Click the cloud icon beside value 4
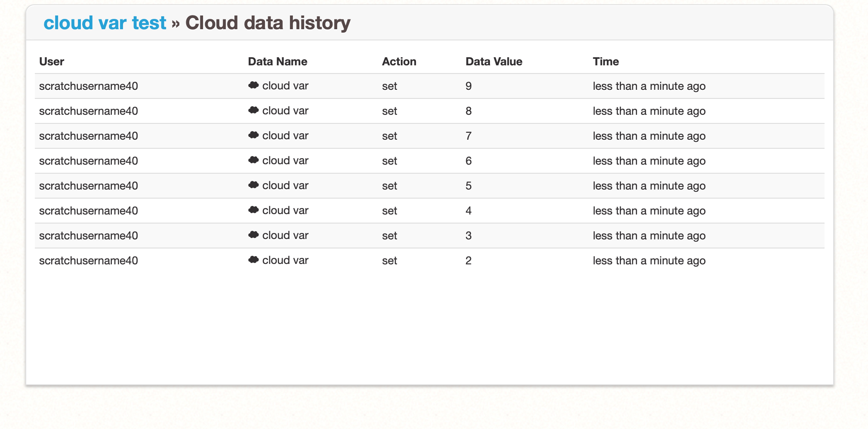Image resolution: width=868 pixels, height=429 pixels. [x=254, y=210]
